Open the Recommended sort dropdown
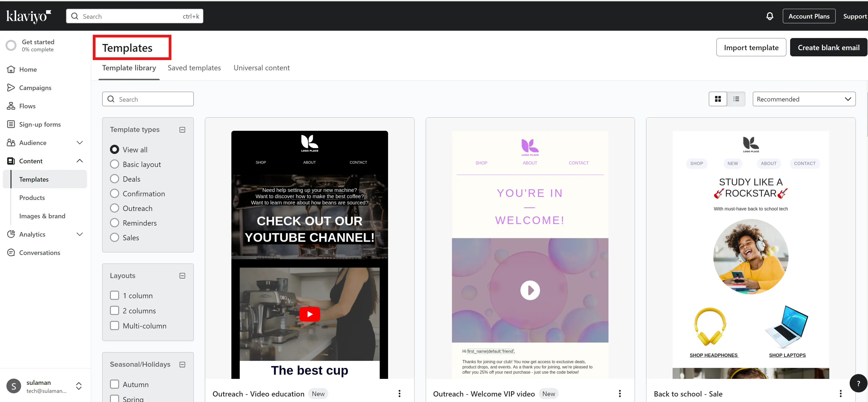 point(804,99)
